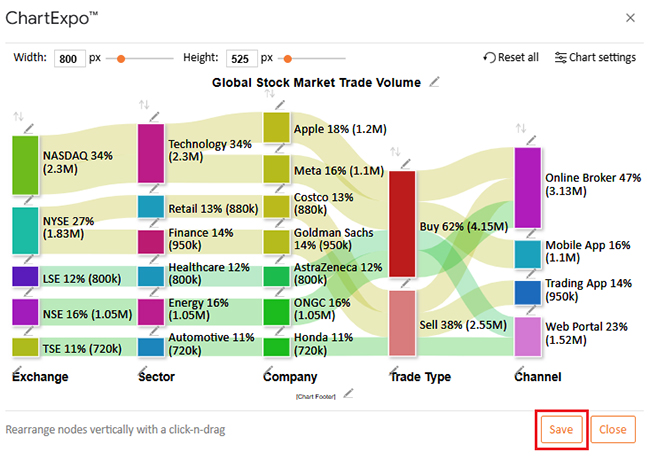Image resolution: width=650 pixels, height=460 pixels.
Task: Select the green NASDAQ node bar
Action: (25, 165)
